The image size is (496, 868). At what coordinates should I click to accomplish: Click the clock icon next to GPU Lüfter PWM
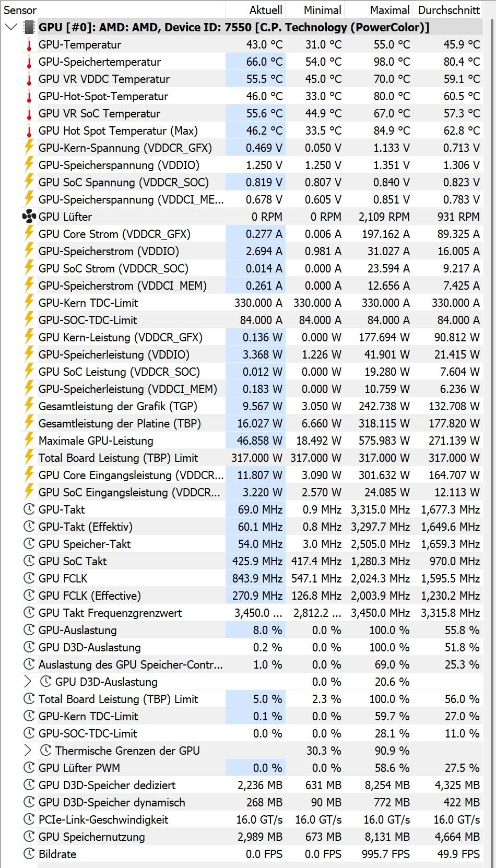click(29, 768)
